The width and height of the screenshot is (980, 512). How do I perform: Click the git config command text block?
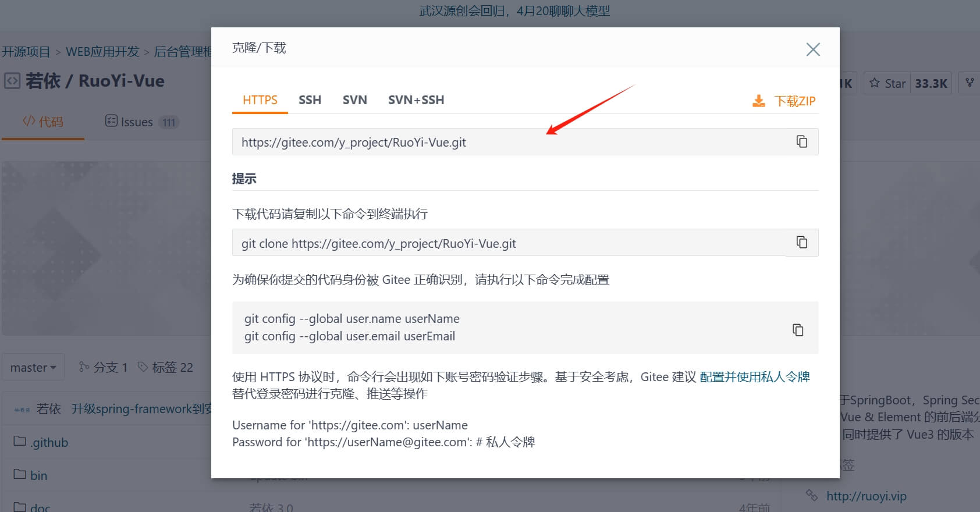(352, 328)
